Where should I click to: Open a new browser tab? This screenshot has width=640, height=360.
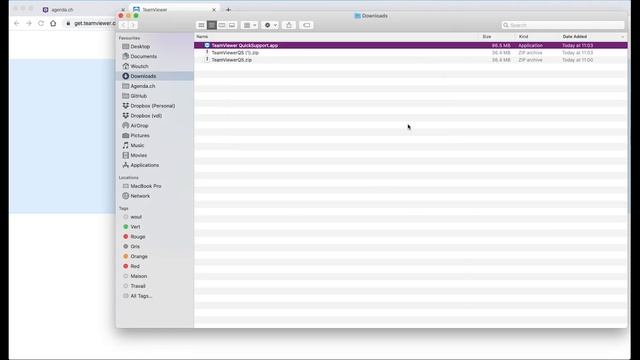(228, 9)
